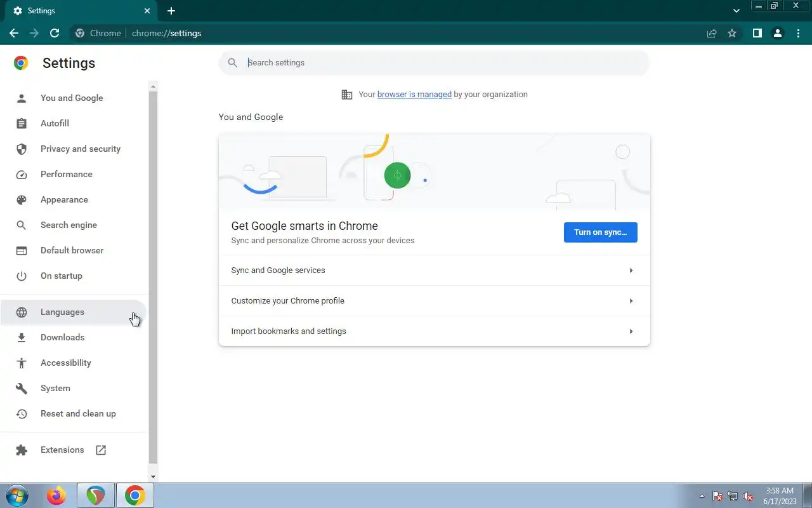Click the Languages globe icon
812x508 pixels.
[x=22, y=312]
